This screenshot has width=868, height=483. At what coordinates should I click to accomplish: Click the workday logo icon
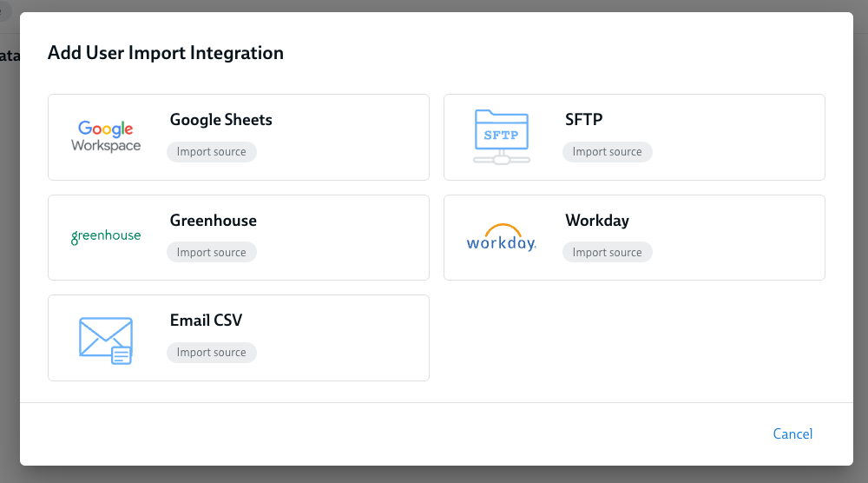[x=502, y=237]
